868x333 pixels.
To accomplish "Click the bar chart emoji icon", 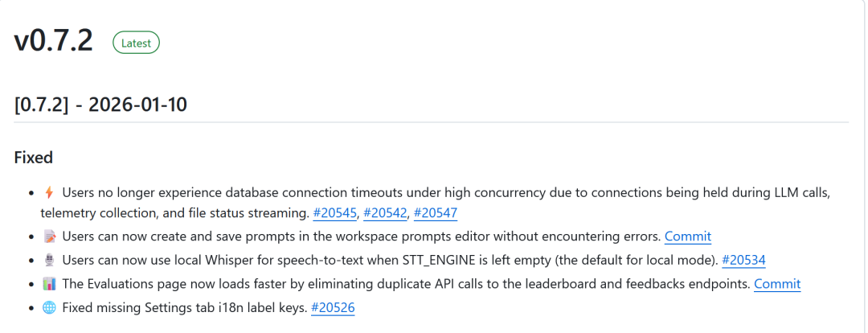I will (48, 284).
